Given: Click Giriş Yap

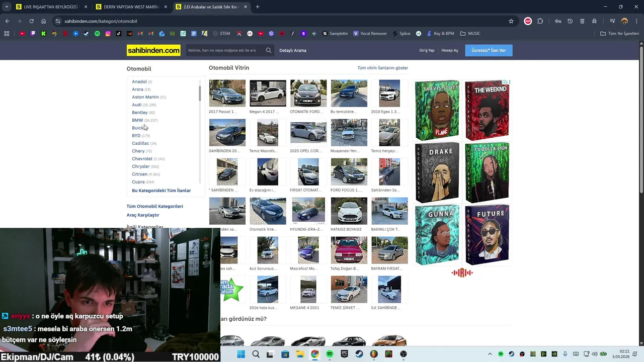Looking at the screenshot, I should point(427,50).
